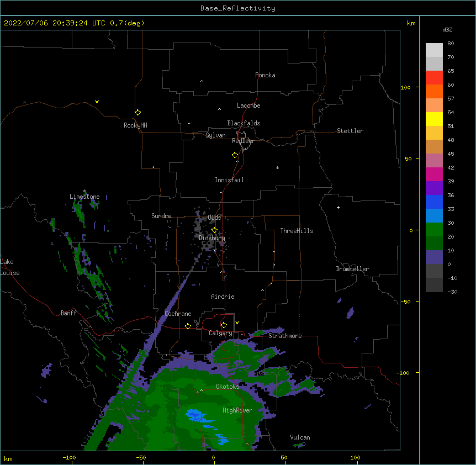The height and width of the screenshot is (465, 476).
Task: Click the Sylvan label
Action: [215, 135]
